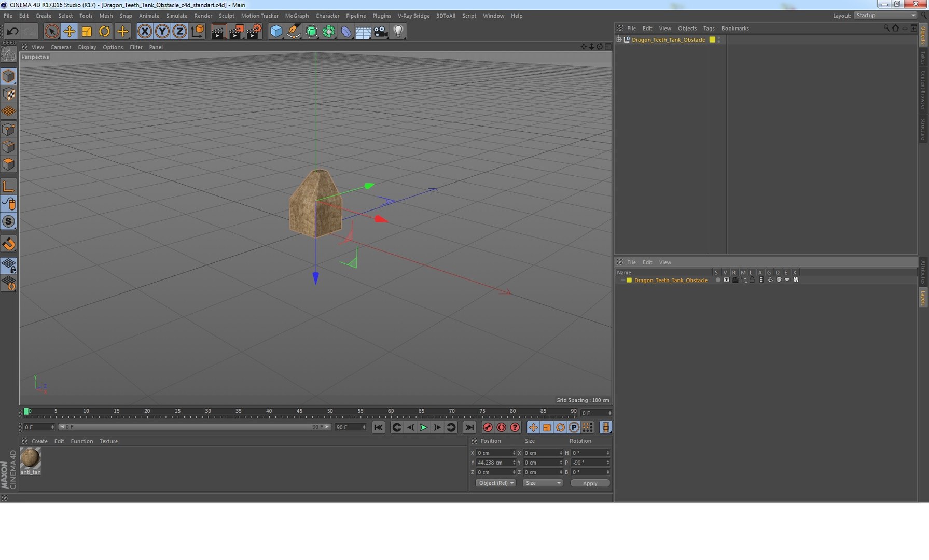The image size is (929, 560).
Task: Toggle layer visibility eye for Dragon_Teeth_Tank_Obstacle
Action: [726, 280]
